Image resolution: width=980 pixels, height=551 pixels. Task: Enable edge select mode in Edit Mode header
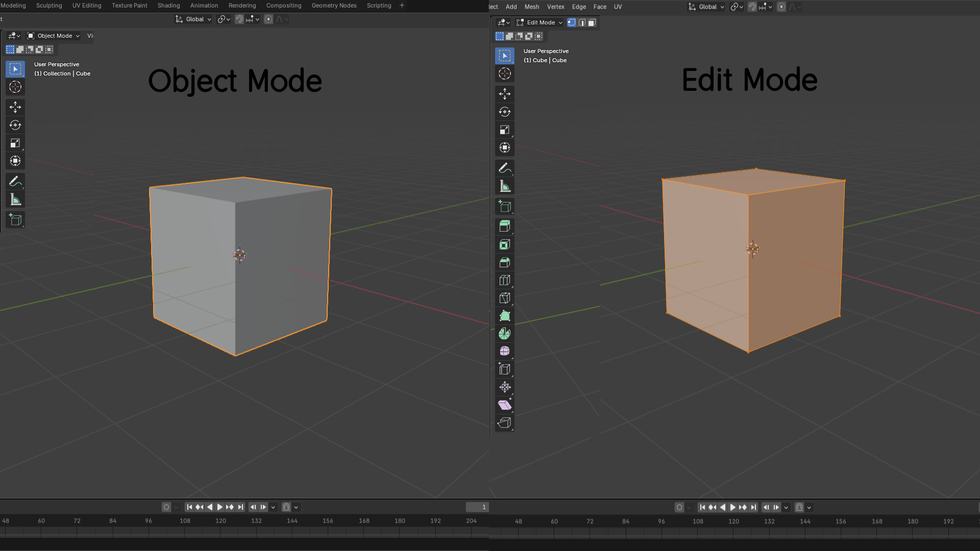pos(582,22)
